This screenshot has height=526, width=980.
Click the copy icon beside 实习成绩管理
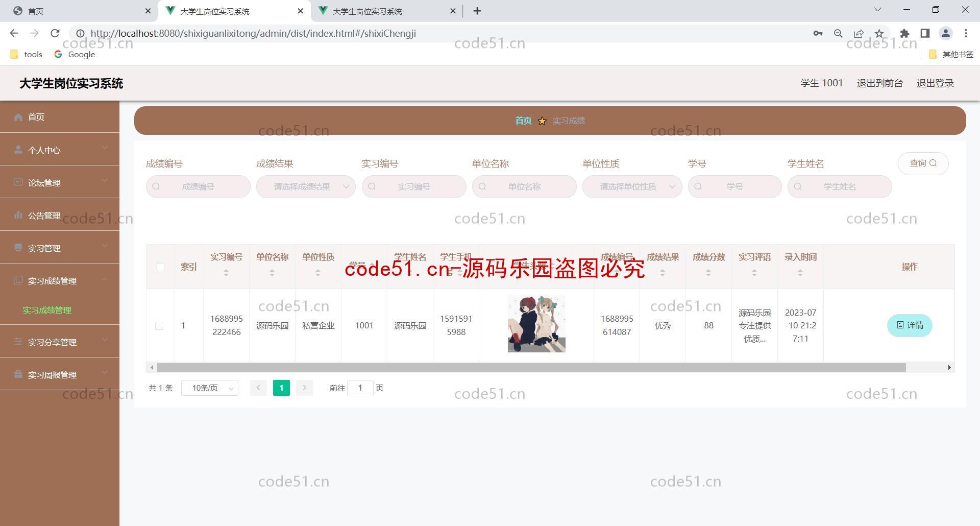[18, 280]
